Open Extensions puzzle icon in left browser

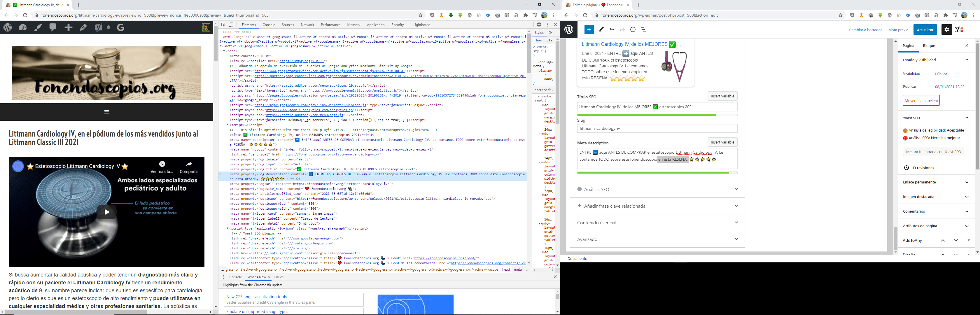(525, 15)
